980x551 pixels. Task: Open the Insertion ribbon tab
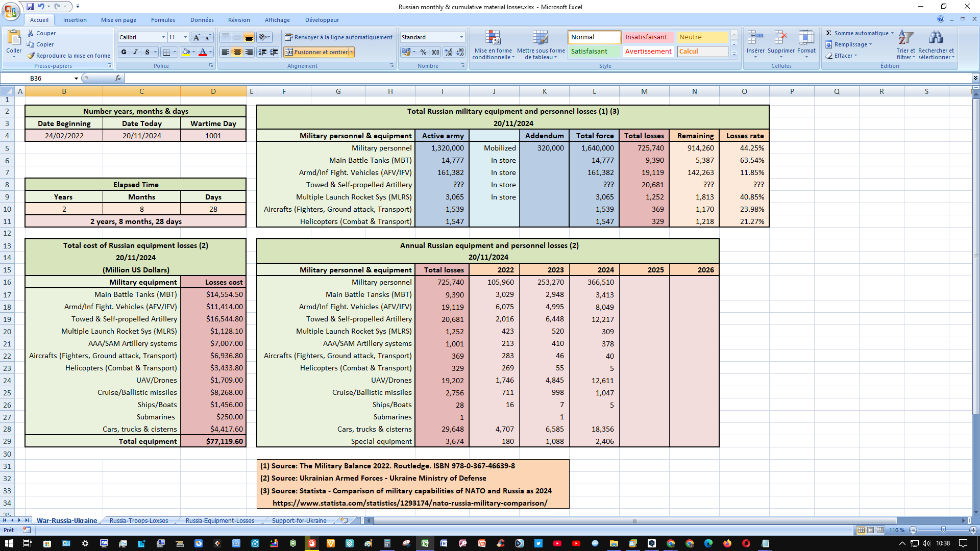point(75,20)
